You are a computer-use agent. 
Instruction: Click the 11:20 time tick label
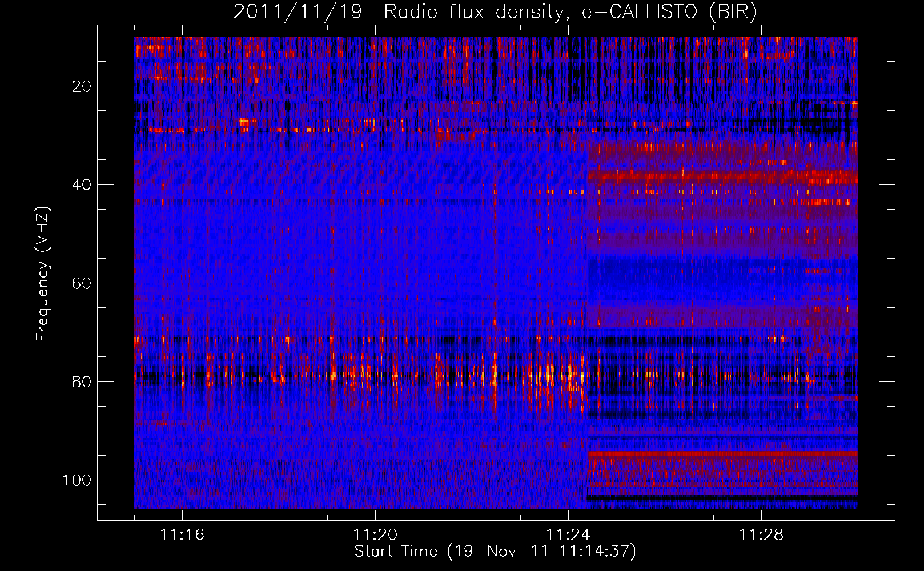coord(375,535)
